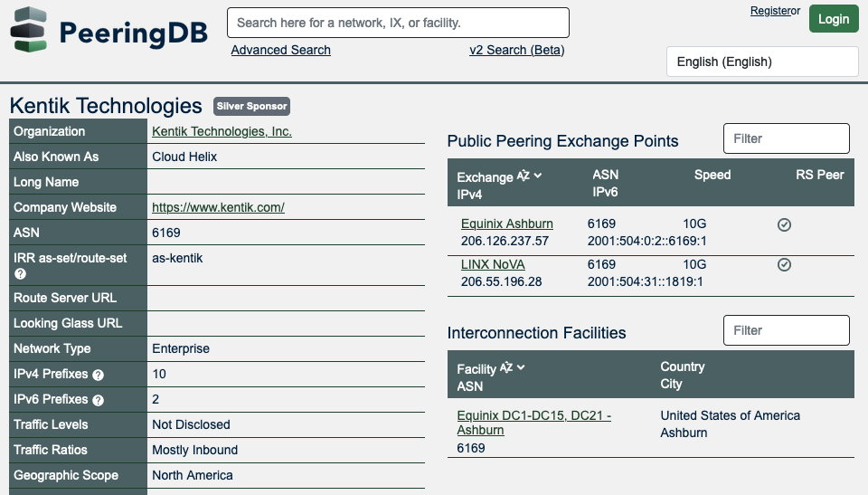Click the Looking Glass URL row label
The height and width of the screenshot is (495, 868).
(68, 323)
